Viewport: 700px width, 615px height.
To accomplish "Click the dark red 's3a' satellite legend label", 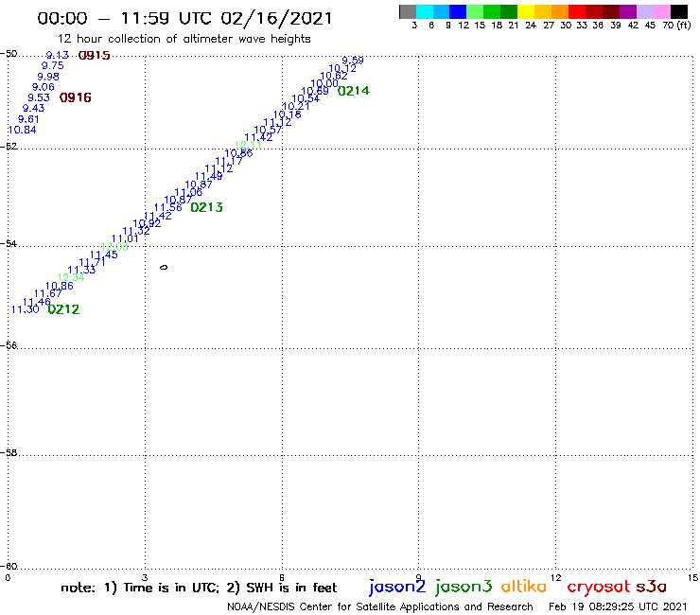I will pos(652,587).
